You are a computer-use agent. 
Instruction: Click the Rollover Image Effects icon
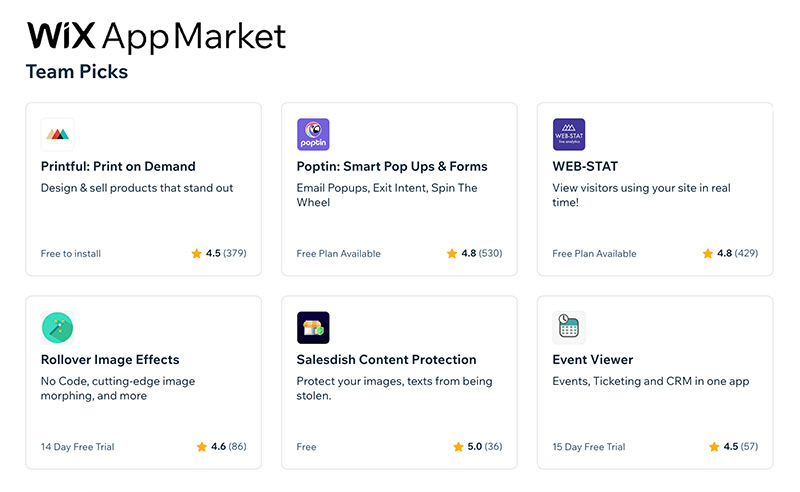coord(58,327)
